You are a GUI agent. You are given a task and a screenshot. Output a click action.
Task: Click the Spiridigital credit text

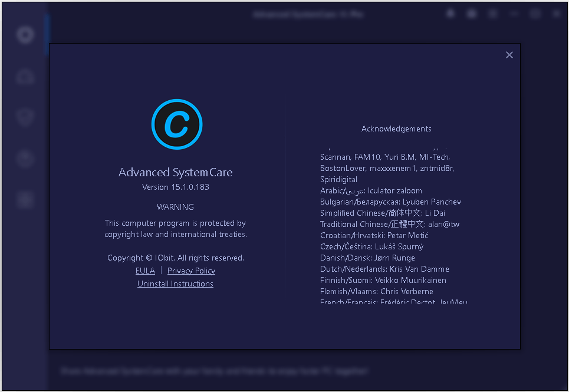coord(338,180)
